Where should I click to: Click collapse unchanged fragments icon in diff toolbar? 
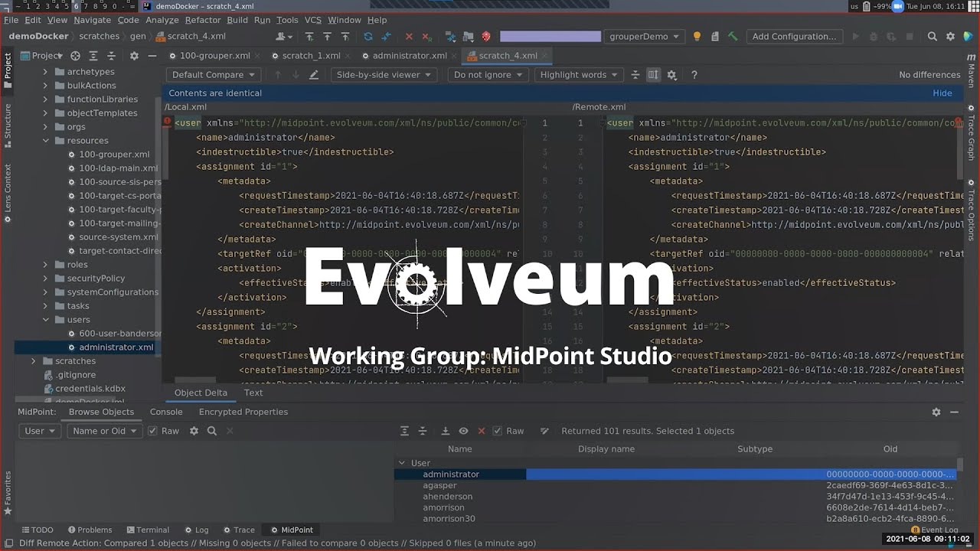pos(635,74)
